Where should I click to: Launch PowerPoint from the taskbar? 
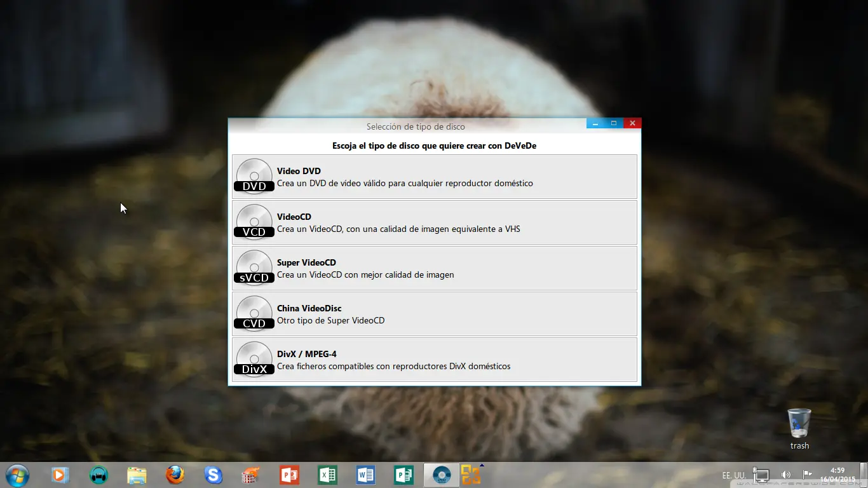[289, 475]
